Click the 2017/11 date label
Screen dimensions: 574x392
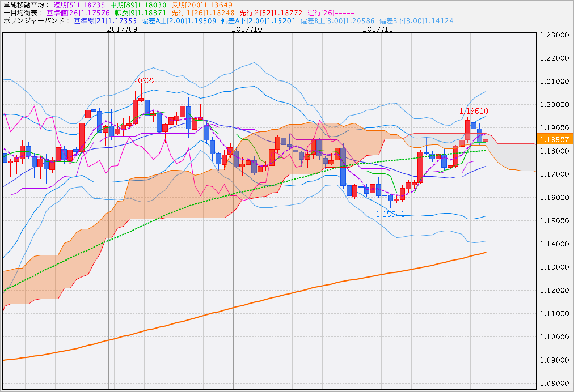(x=378, y=29)
